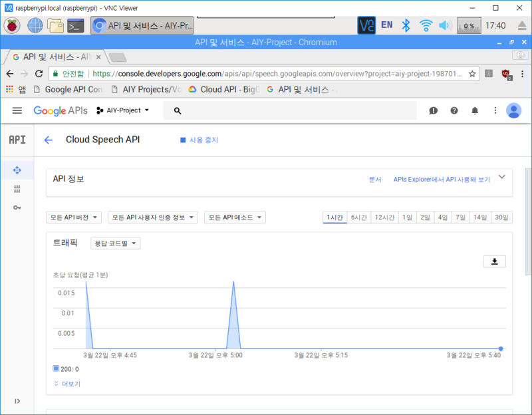The height and width of the screenshot is (415, 532).
Task: Open the Google API Con bookmark
Action: 68,89
